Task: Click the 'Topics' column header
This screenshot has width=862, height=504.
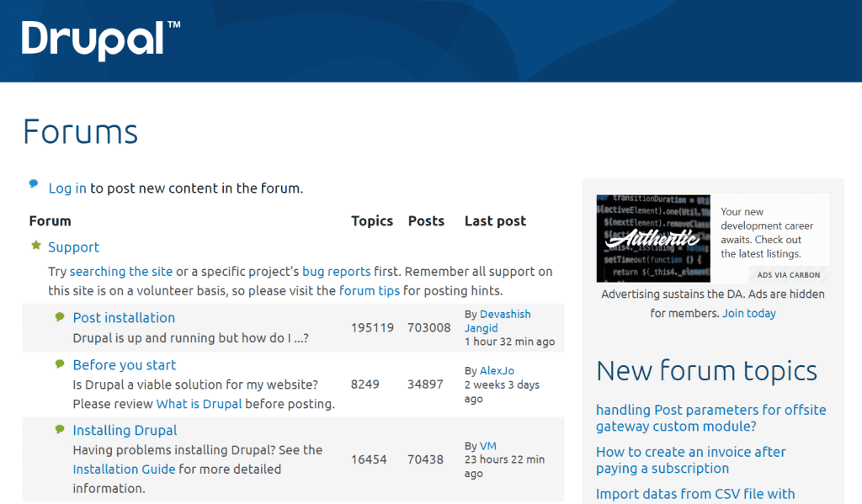Action: pyautogui.click(x=372, y=221)
